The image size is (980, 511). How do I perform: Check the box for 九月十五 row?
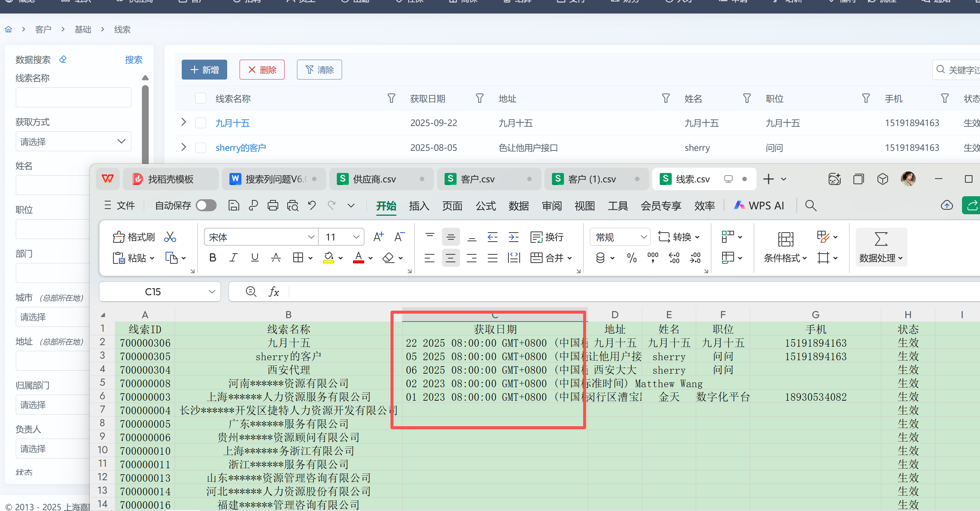pyautogui.click(x=201, y=123)
